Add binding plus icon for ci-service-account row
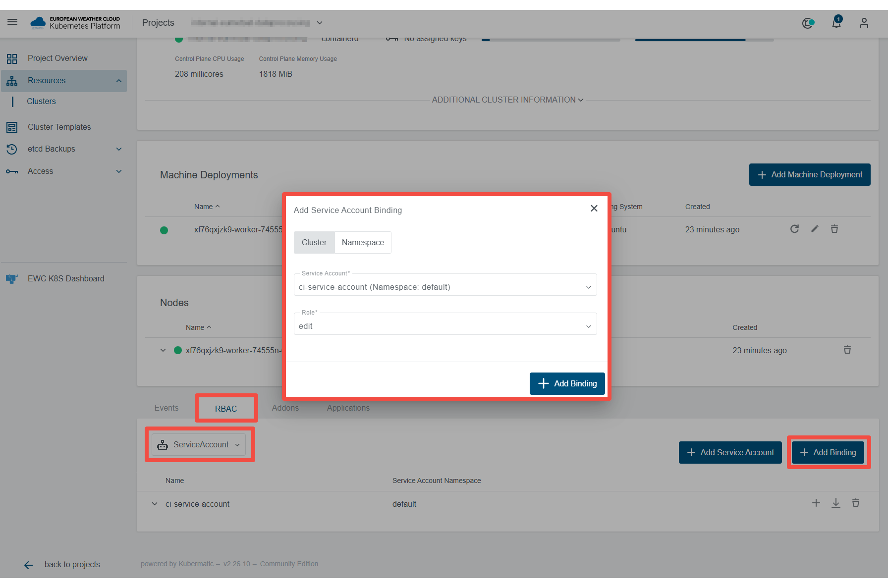This screenshot has width=888, height=588. [816, 503]
